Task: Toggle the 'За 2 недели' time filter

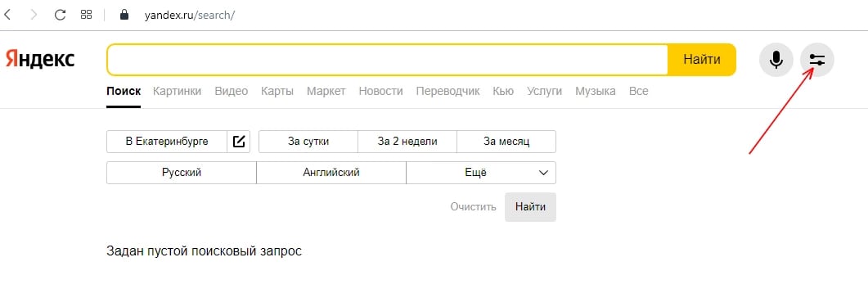Action: pyautogui.click(x=407, y=142)
